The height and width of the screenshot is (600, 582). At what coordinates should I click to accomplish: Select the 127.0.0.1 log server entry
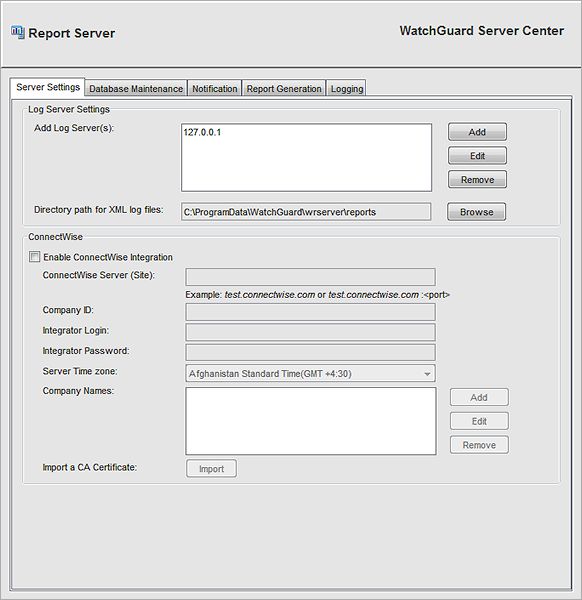202,132
